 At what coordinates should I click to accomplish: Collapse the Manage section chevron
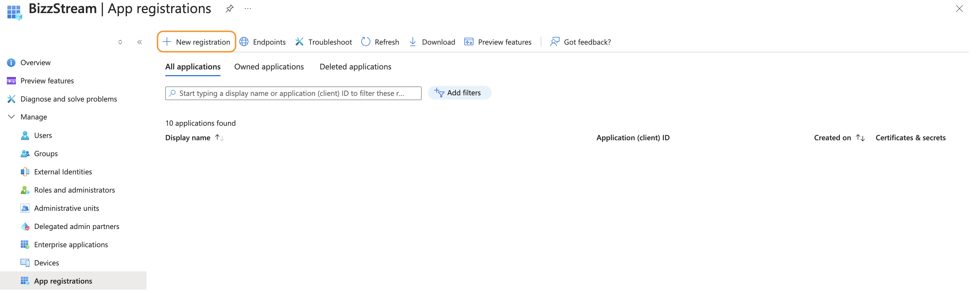[x=11, y=117]
